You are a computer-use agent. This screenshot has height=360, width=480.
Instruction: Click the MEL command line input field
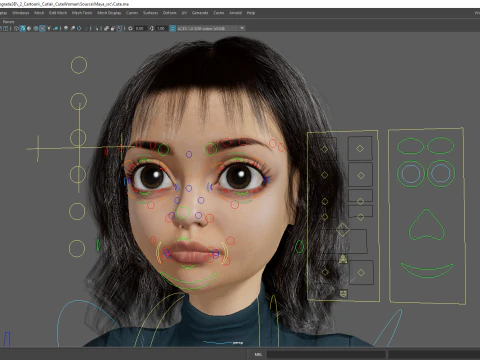(326, 354)
